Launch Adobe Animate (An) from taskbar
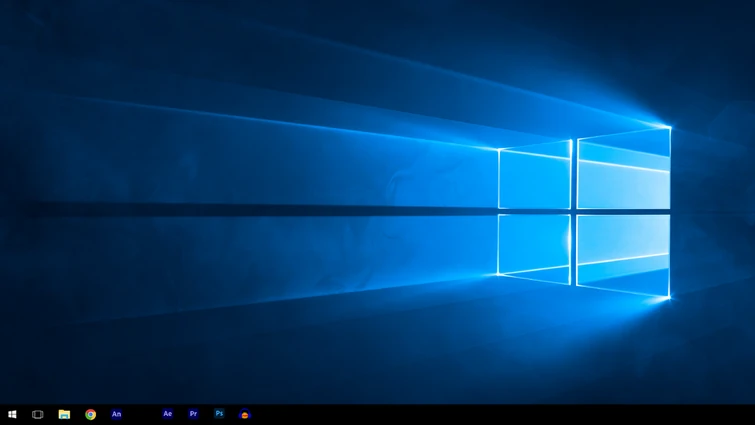This screenshot has height=425, width=755. coord(117,414)
